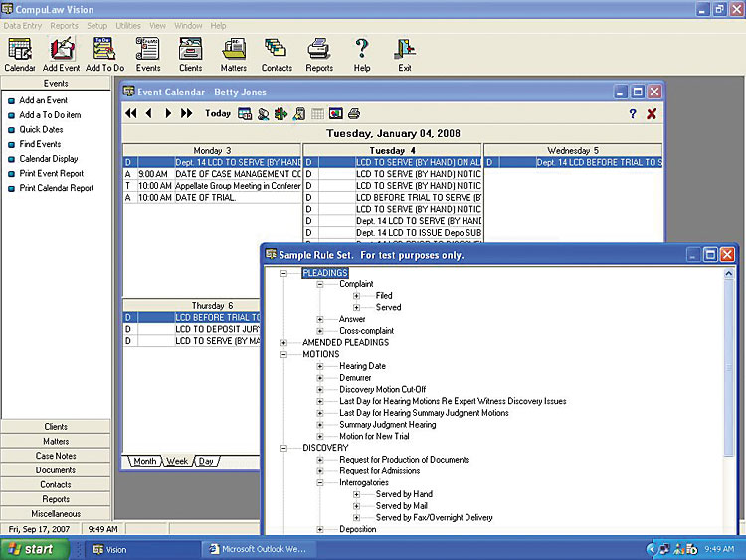This screenshot has width=746, height=560.
Task: Click the Find Events sidebar link
Action: click(x=40, y=144)
